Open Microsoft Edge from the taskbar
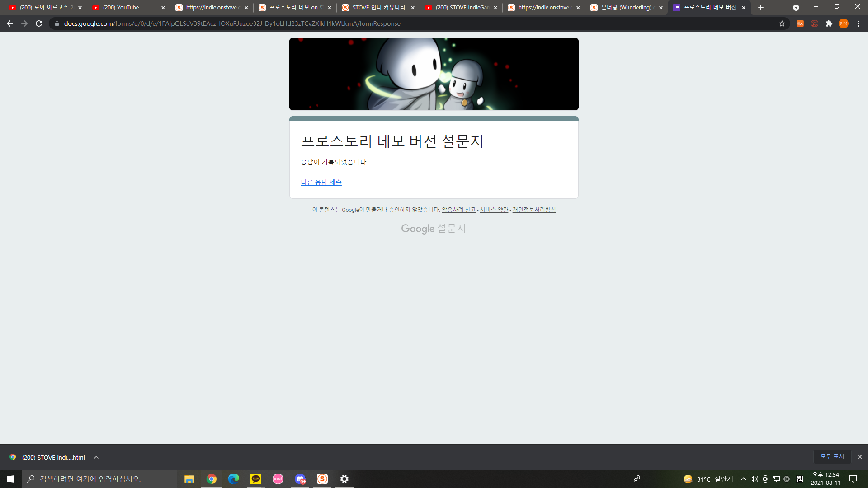The image size is (868, 488). [234, 479]
